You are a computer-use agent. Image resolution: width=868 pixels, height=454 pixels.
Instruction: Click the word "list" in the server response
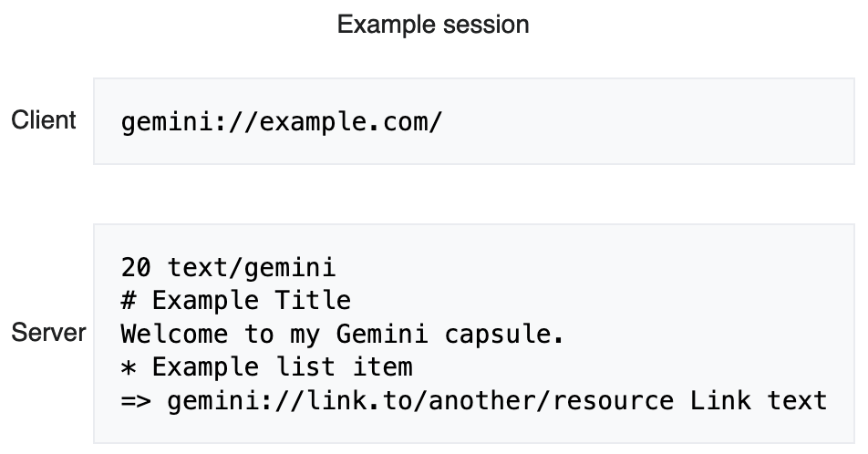(x=313, y=366)
